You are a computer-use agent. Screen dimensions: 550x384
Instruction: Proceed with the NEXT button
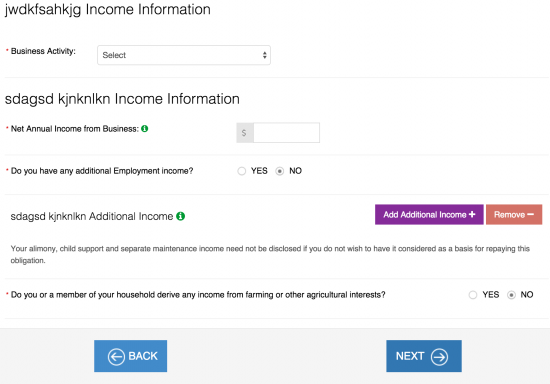coord(424,356)
